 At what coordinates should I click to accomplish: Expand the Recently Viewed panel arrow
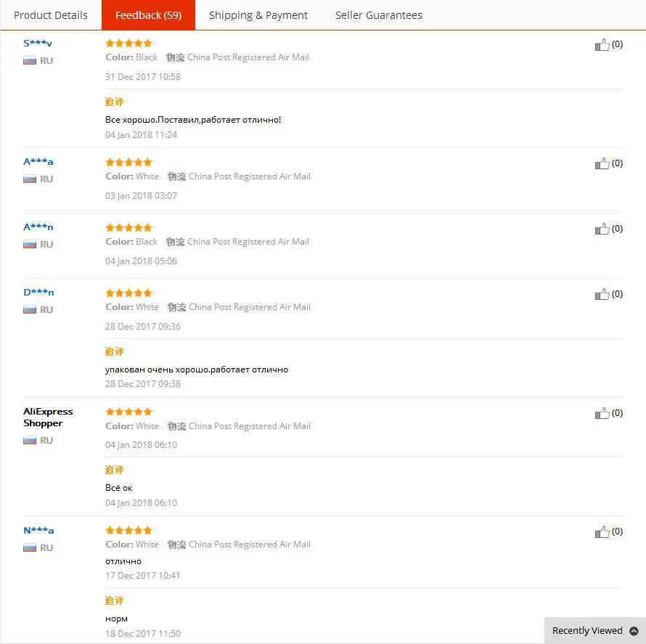634,631
